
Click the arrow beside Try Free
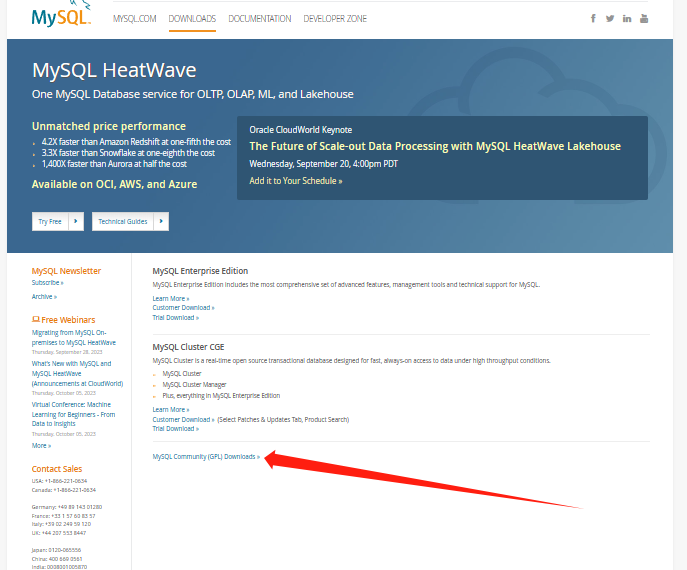[76, 221]
